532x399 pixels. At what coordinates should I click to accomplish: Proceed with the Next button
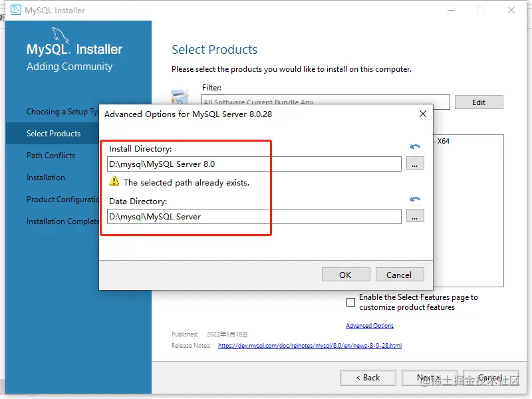[x=429, y=378]
